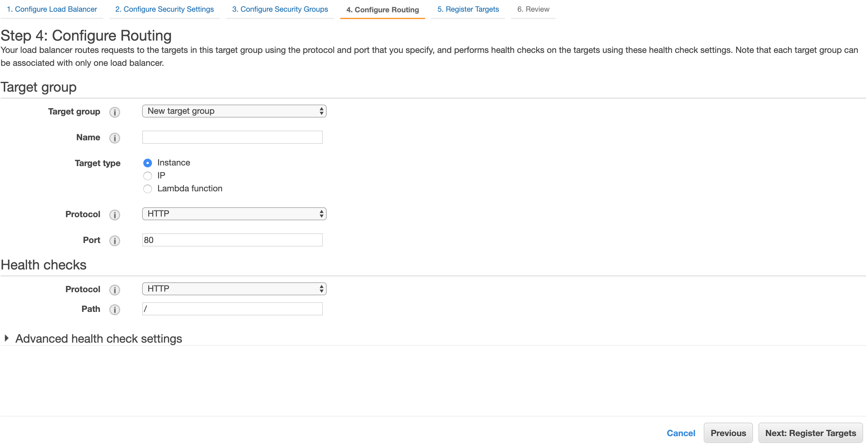
Task: Click info icon next to Target group label
Action: click(x=114, y=112)
